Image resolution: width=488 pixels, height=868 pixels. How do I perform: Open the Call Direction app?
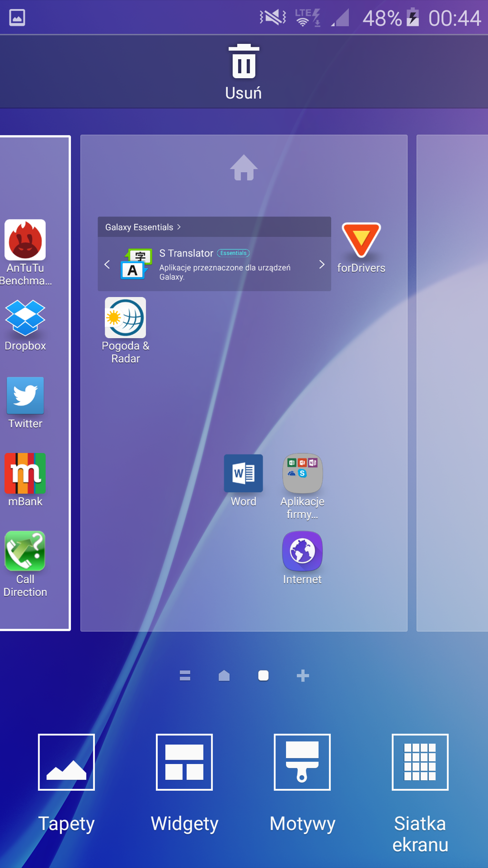[x=25, y=551]
